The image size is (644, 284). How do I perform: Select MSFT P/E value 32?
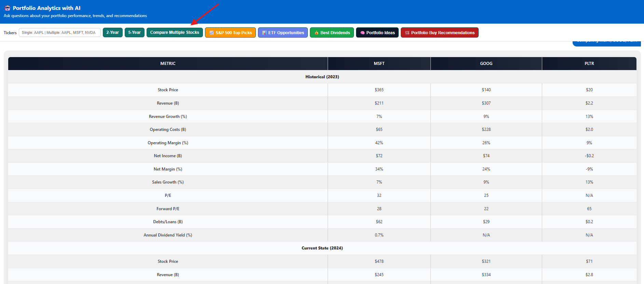click(379, 195)
